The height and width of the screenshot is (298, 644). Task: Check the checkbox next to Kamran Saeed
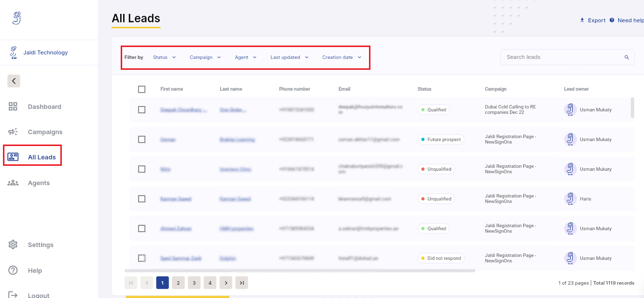pos(142,199)
